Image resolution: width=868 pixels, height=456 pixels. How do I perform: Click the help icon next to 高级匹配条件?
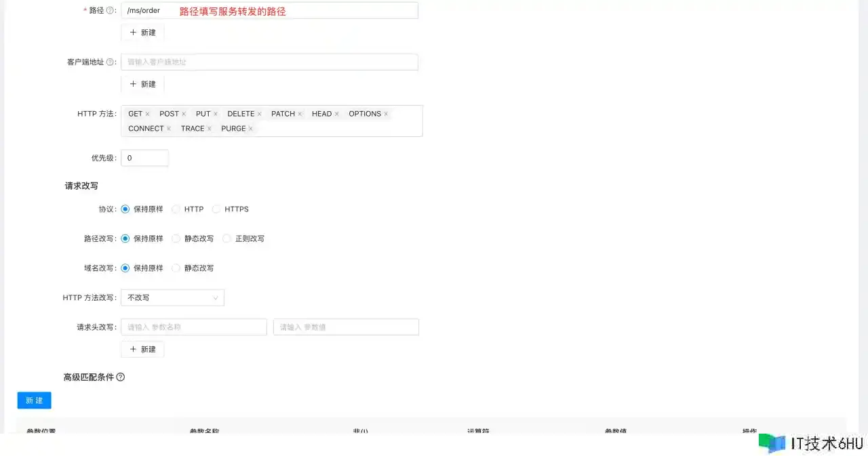(x=121, y=377)
